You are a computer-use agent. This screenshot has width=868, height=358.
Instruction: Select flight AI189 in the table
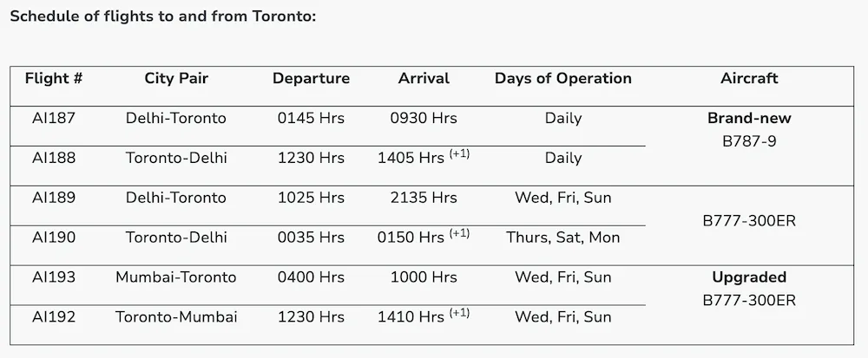[54, 198]
